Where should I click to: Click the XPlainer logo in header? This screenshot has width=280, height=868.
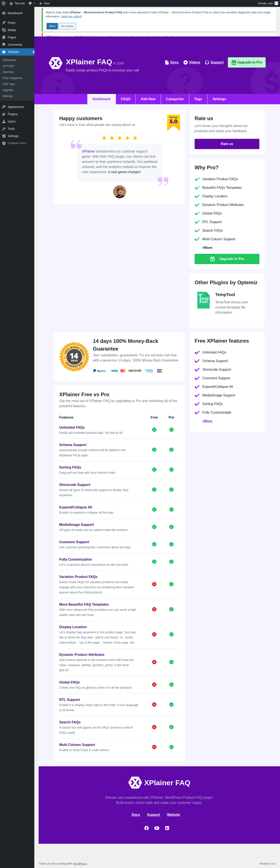[56, 63]
